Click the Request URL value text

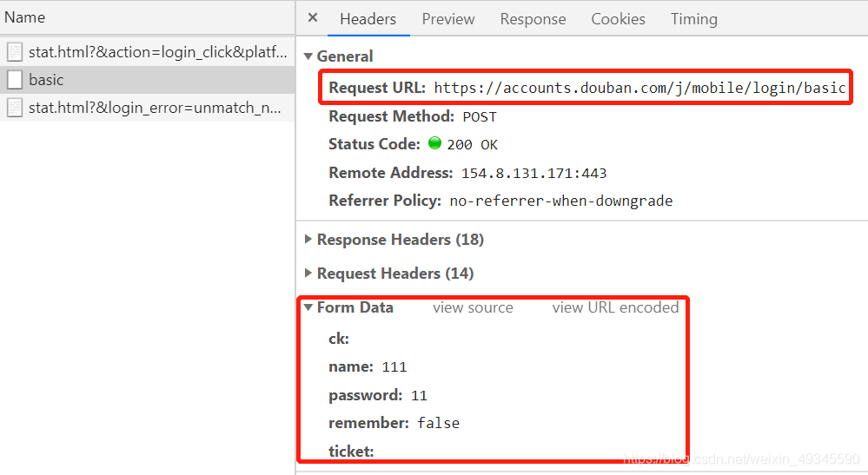coord(640,88)
